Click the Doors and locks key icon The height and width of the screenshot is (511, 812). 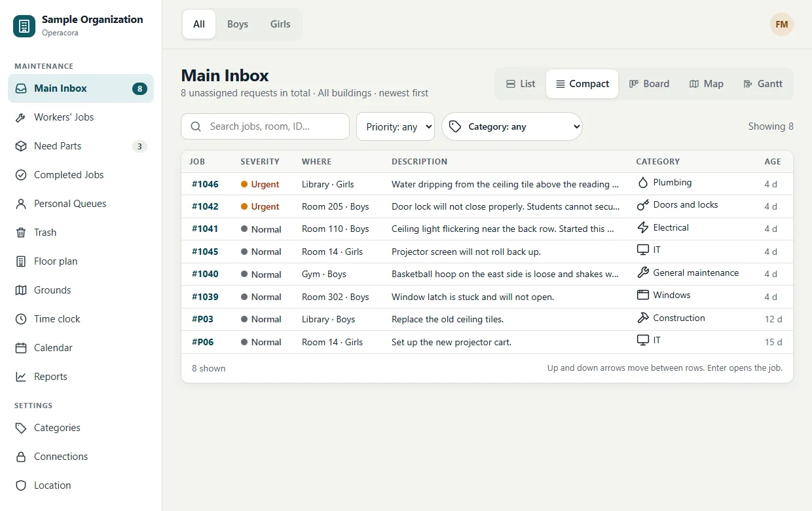643,205
